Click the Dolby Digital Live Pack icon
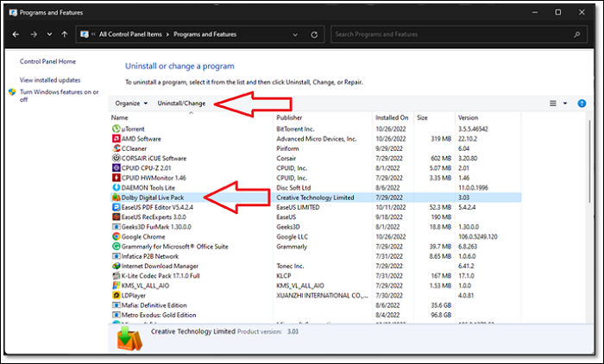This screenshot has width=604, height=364. 116,198
